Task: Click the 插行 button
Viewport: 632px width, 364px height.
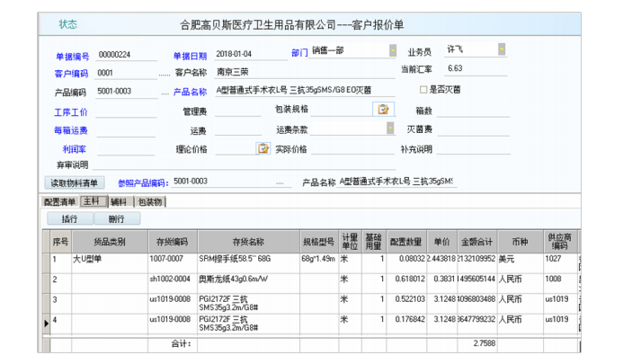Action: (70, 219)
